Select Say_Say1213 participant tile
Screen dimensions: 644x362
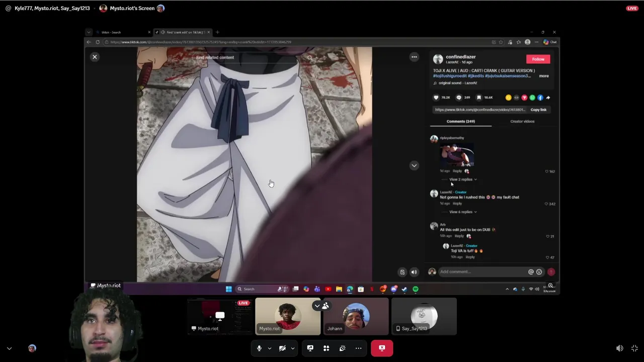pos(424,316)
